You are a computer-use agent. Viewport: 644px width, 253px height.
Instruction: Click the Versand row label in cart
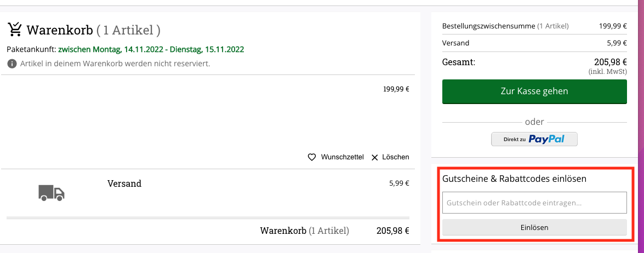(x=124, y=183)
